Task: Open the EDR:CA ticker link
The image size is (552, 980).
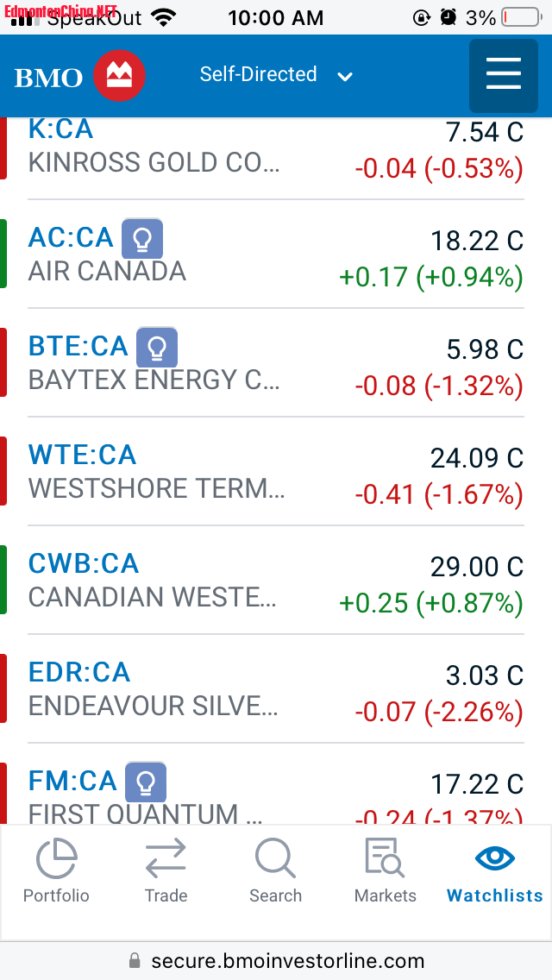Action: [79, 673]
